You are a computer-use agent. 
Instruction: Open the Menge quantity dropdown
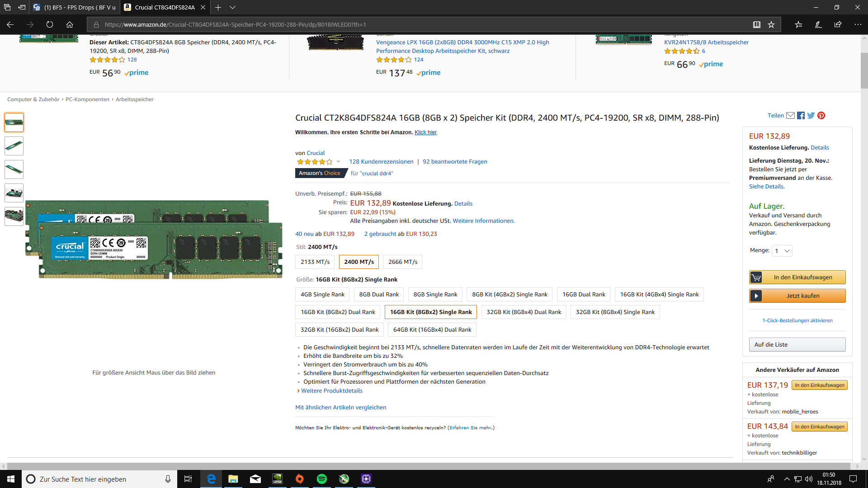click(x=782, y=251)
